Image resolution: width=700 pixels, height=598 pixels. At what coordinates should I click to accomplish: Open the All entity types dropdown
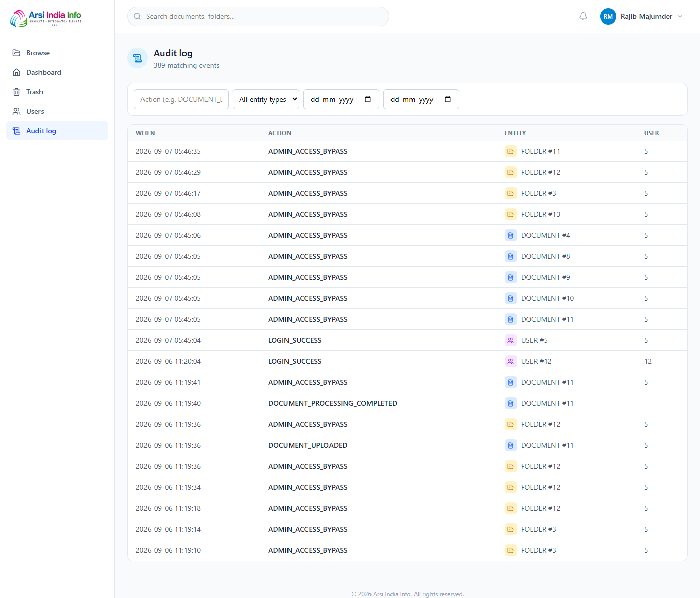pos(266,99)
